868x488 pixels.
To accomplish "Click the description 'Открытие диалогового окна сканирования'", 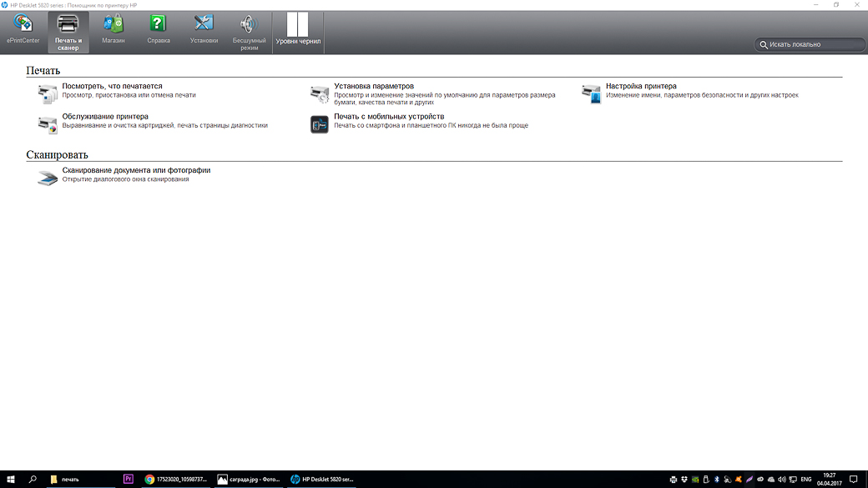I will click(x=126, y=179).
